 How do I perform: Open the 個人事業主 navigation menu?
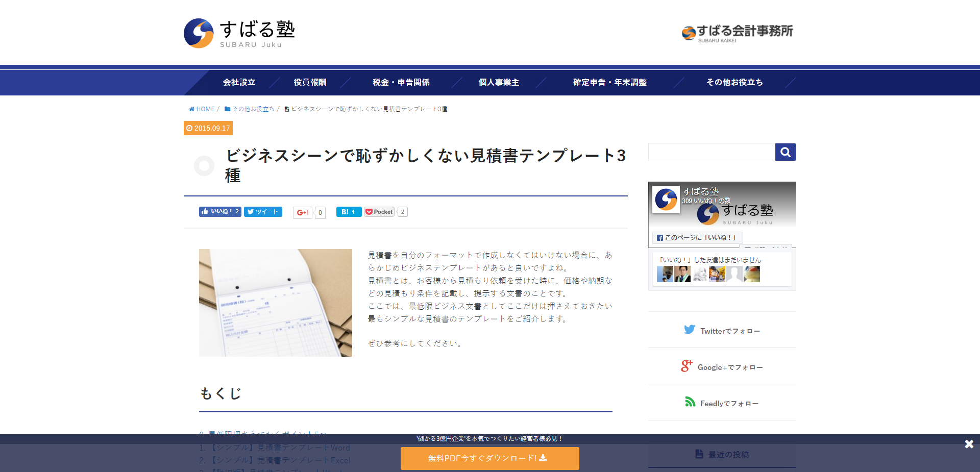point(499,82)
